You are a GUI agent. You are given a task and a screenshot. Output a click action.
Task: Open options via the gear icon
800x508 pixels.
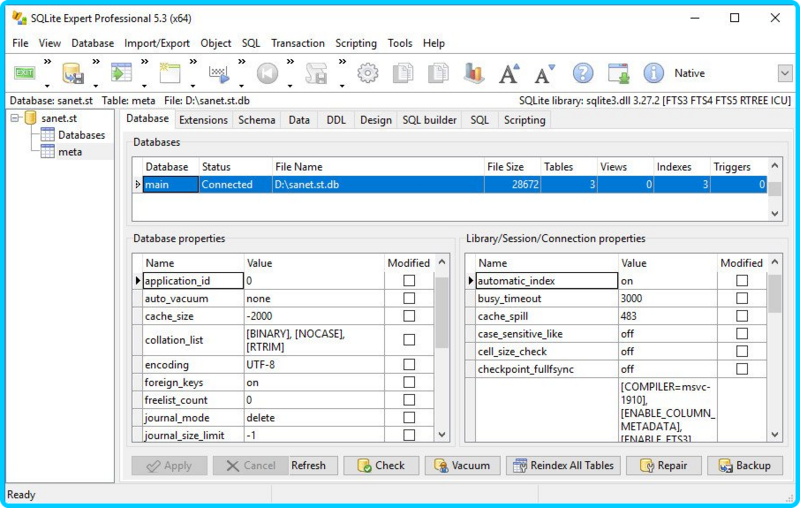pyautogui.click(x=368, y=73)
